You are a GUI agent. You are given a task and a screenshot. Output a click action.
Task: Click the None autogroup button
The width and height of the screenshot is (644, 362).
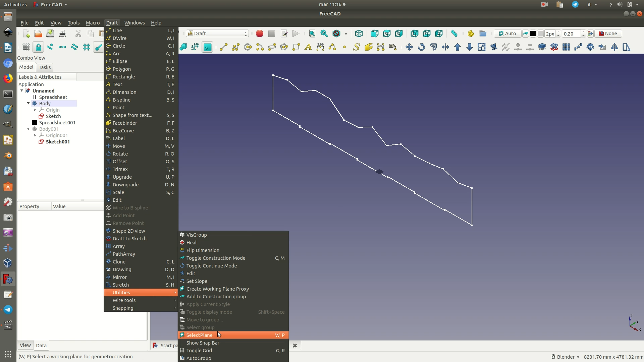(608, 34)
